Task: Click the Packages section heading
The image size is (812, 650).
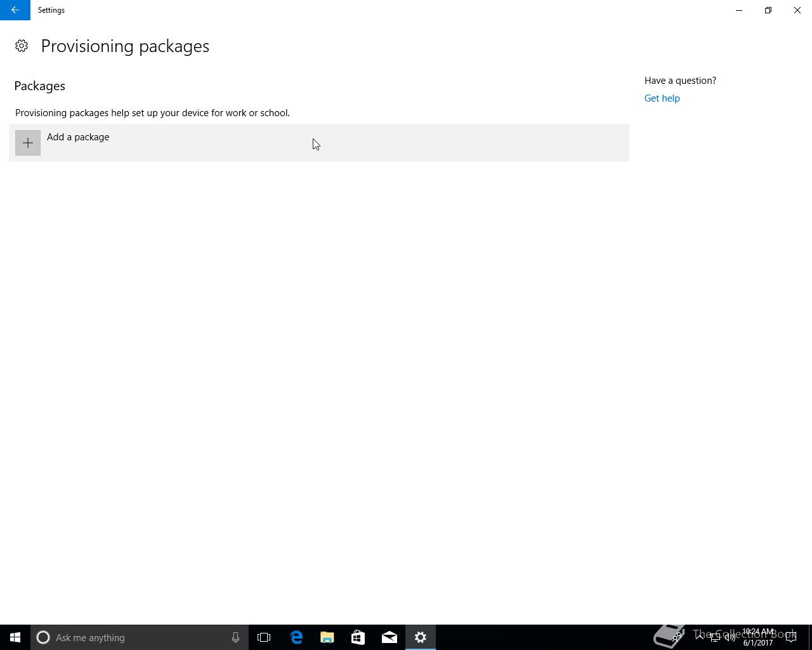Action: point(39,86)
